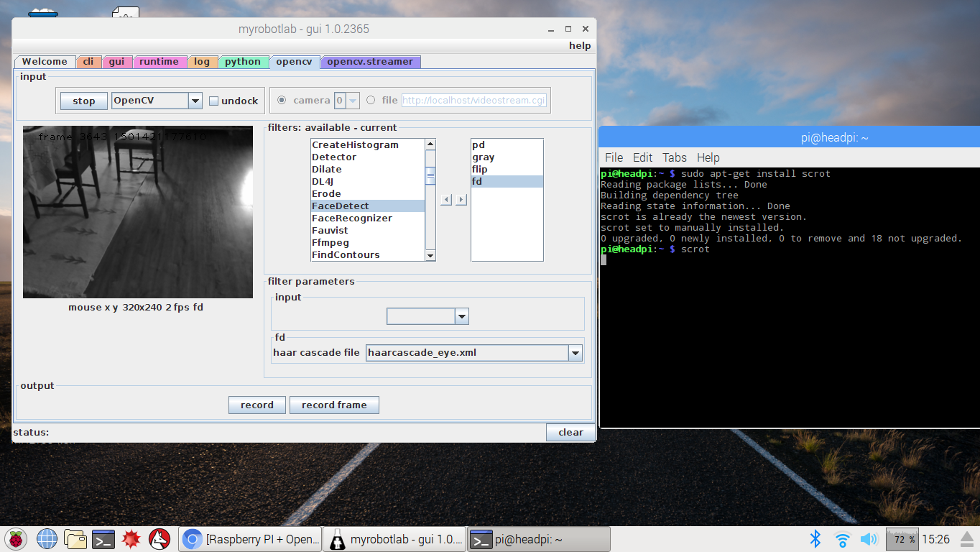
Task: Click the available filters scrollbar thumb
Action: pyautogui.click(x=430, y=176)
